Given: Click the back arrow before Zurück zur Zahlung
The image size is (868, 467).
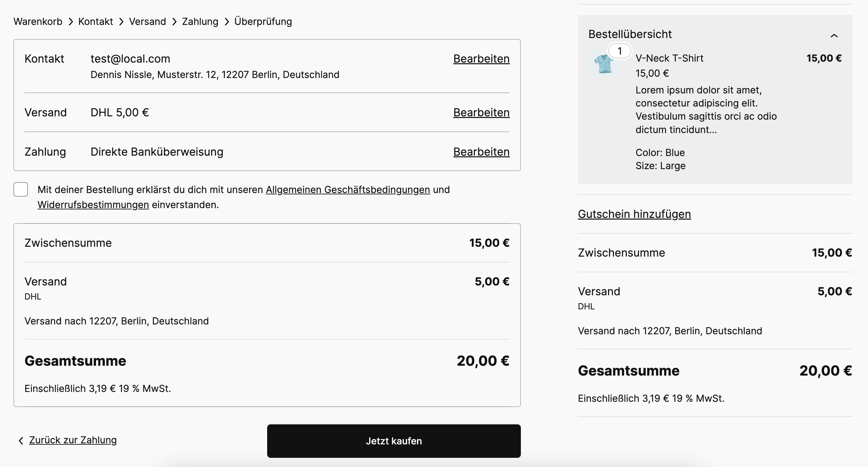Looking at the screenshot, I should pos(21,441).
